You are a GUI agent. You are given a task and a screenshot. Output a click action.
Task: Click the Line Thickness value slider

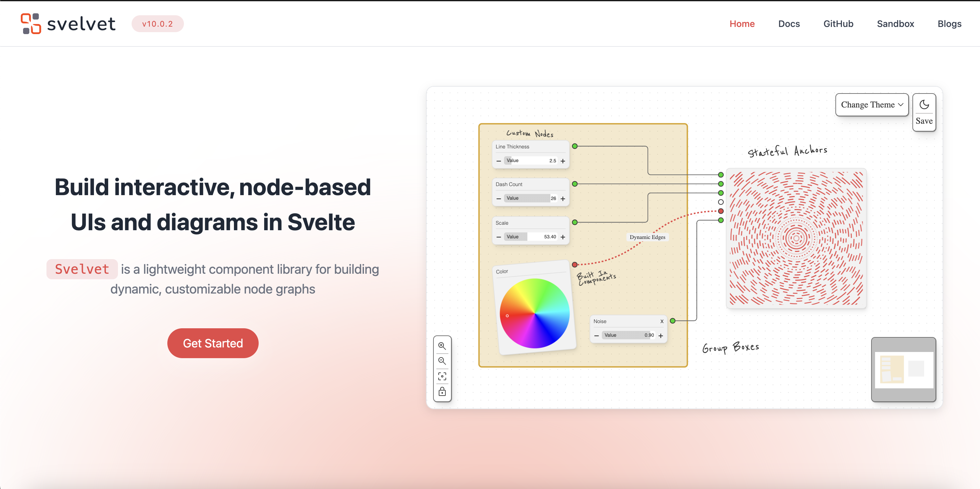tap(531, 160)
